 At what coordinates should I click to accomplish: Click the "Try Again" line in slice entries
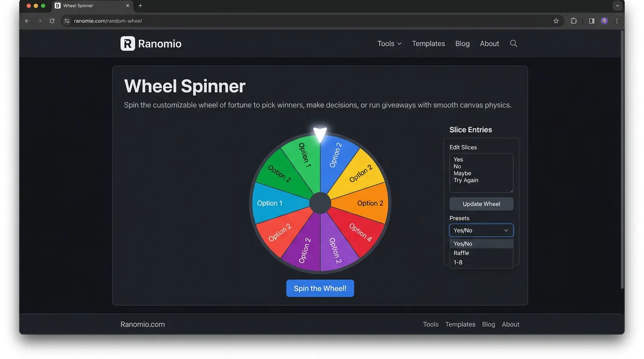pos(466,180)
